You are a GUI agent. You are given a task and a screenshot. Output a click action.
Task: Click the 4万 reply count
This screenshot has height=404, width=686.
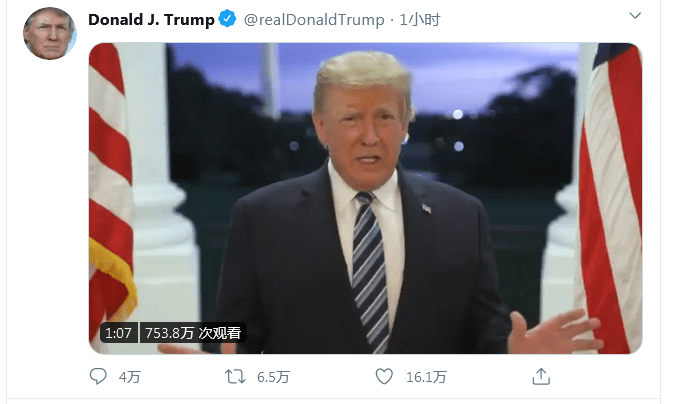pyautogui.click(x=130, y=377)
